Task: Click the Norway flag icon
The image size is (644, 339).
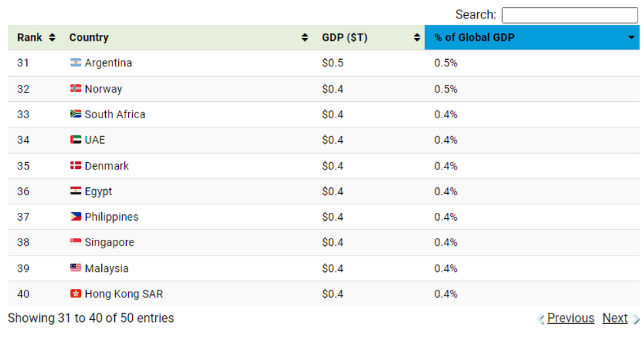Action: (x=76, y=89)
